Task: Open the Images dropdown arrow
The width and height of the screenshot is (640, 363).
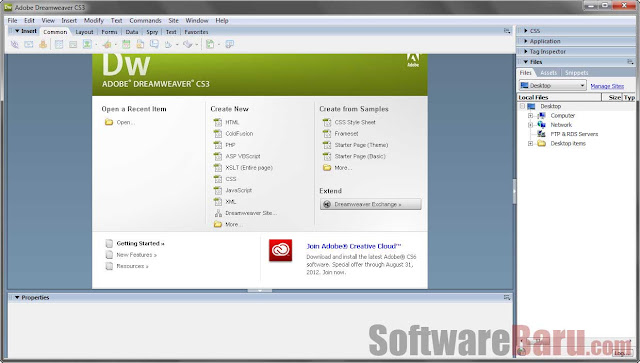Action: pos(96,45)
